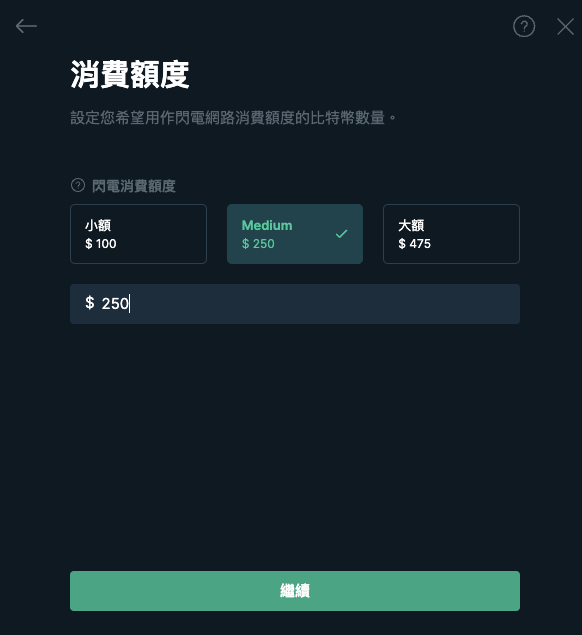
Task: Click the description text about 閃電網路消費額度
Action: coord(233,118)
